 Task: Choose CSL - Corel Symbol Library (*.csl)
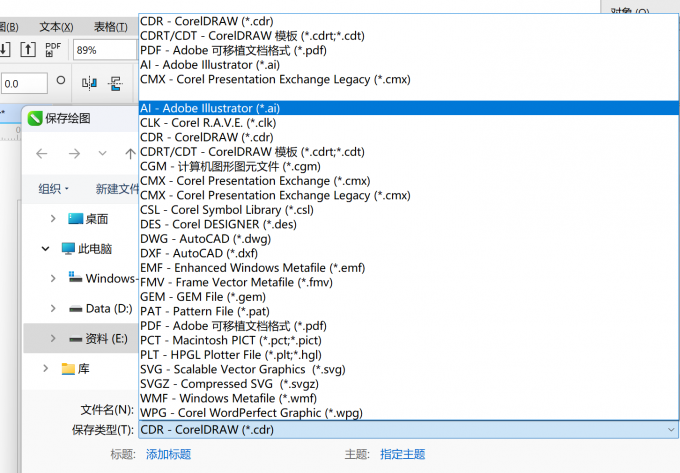[x=409, y=210]
